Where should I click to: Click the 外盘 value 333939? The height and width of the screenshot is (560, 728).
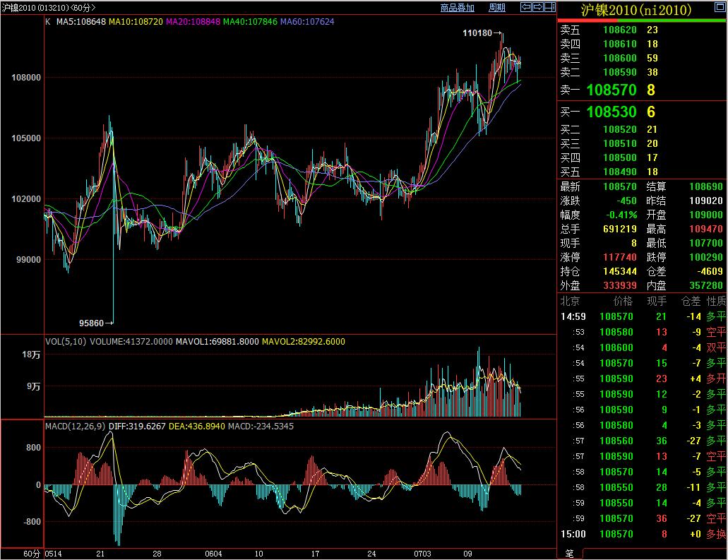(x=620, y=285)
